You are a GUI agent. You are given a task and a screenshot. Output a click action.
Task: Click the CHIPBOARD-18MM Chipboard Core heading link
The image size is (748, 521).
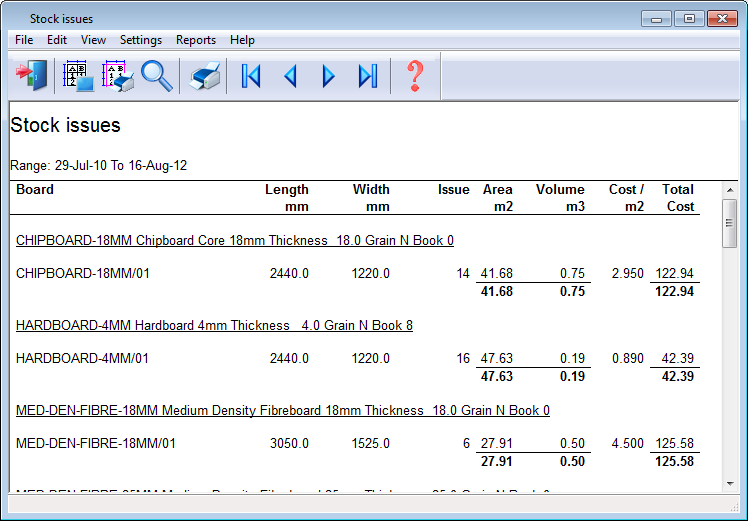pos(235,240)
